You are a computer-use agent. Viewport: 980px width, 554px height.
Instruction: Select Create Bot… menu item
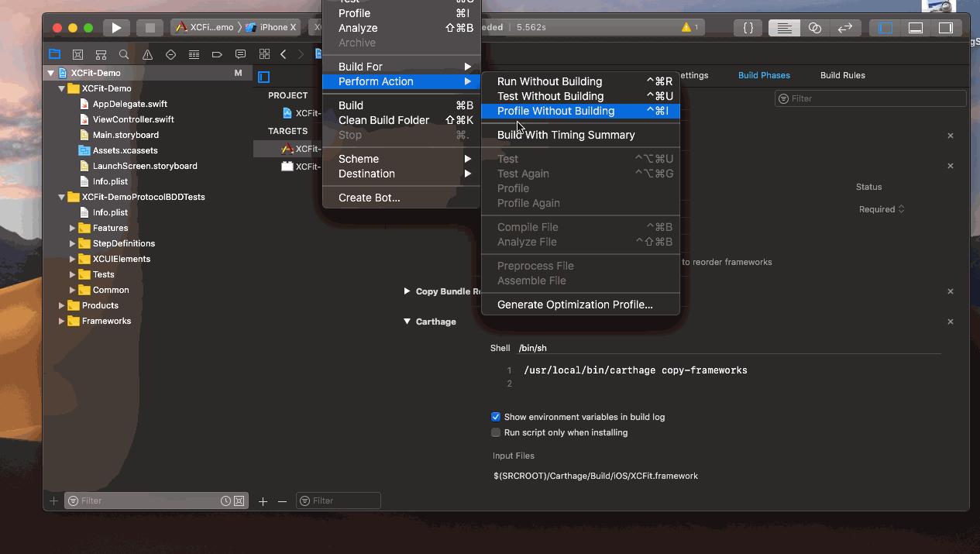coord(401,198)
